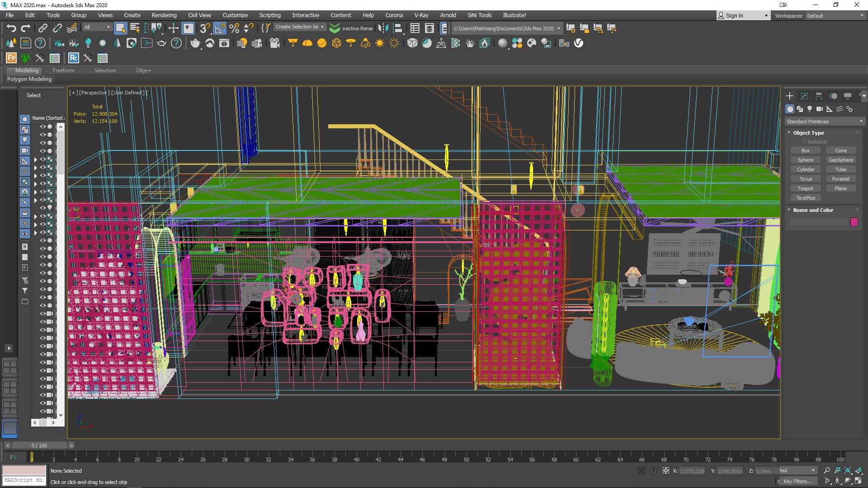Switch to the Freeform ribbon tab
Screen dimensions: 868x488
63,70
